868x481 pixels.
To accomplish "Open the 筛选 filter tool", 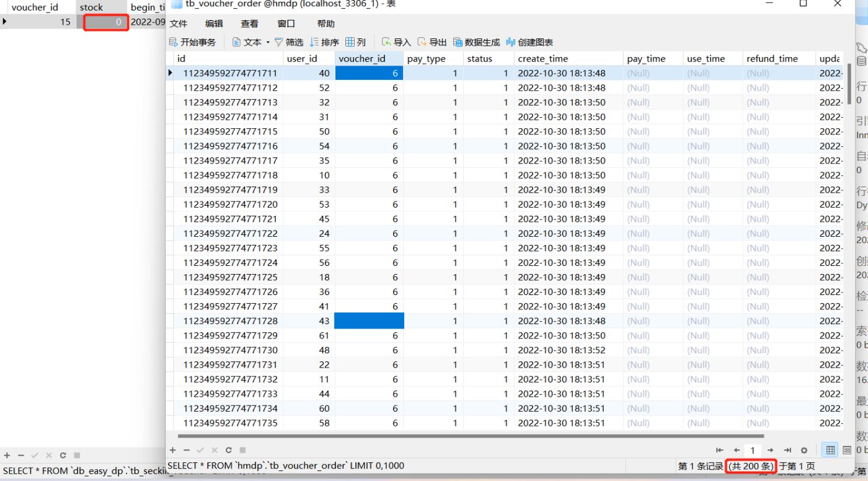I will pos(289,42).
